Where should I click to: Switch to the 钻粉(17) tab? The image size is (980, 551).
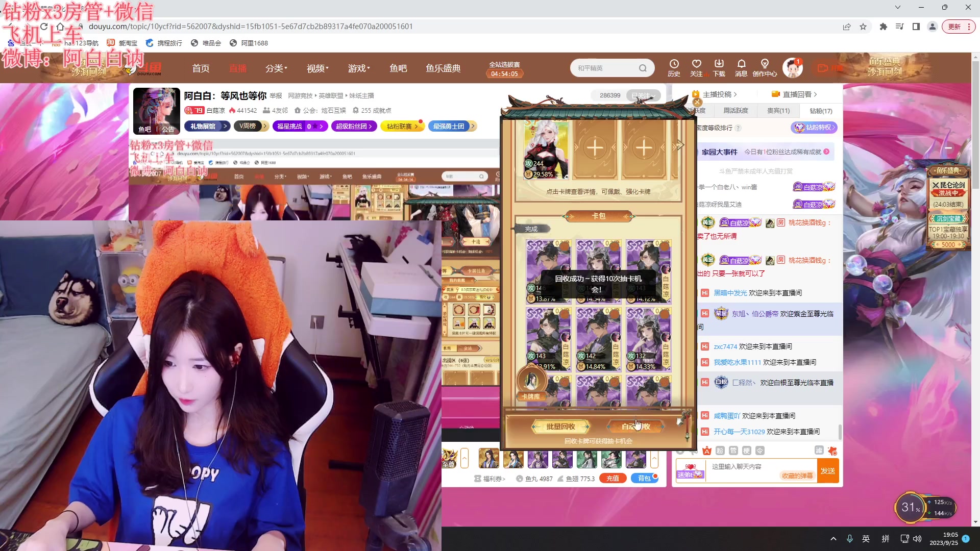(820, 110)
